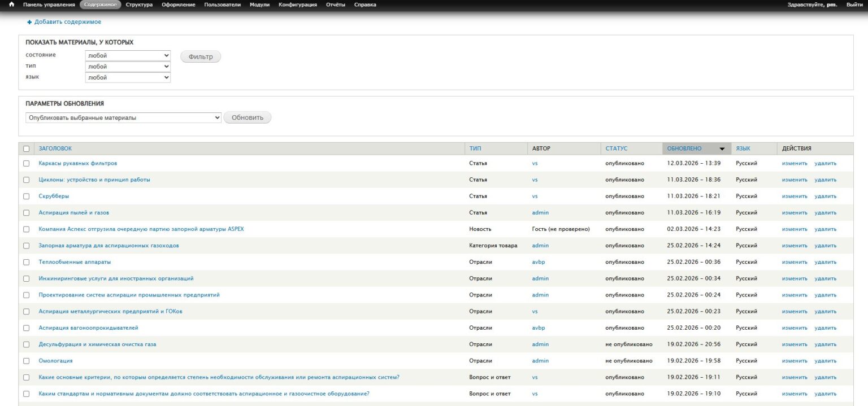
Task: Sort the table by Язык column
Action: coord(743,149)
